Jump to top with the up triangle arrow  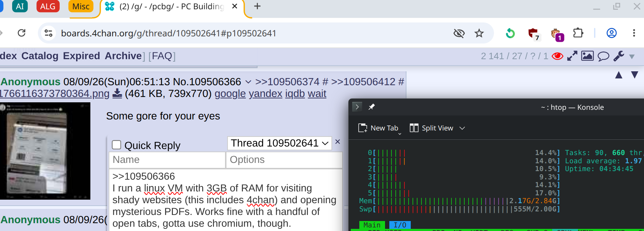tap(619, 75)
